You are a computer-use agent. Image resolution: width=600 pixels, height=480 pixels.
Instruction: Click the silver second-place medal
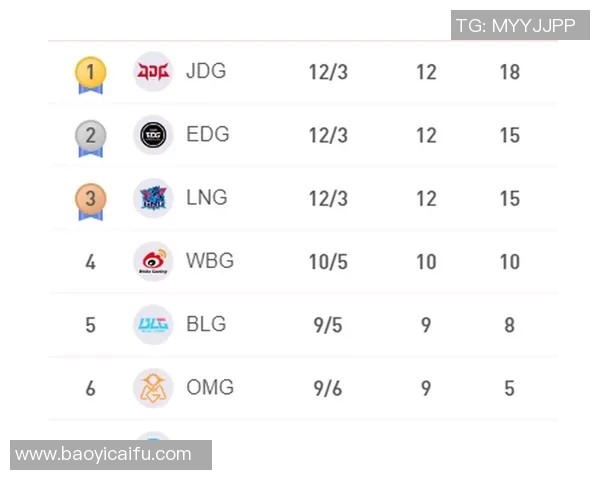tap(90, 136)
